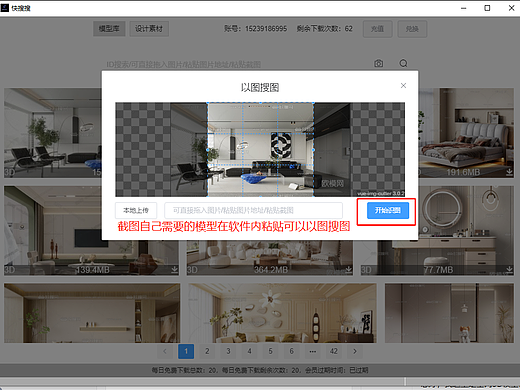The image size is (520, 390).
Task: Go to page 5
Action: click(x=270, y=351)
